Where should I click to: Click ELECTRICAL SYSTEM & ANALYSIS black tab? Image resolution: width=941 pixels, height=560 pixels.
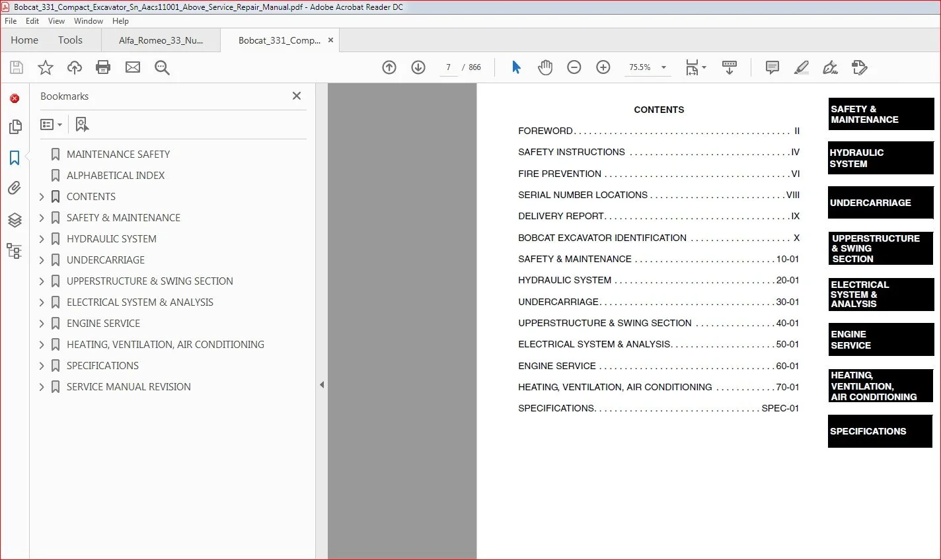pyautogui.click(x=881, y=294)
